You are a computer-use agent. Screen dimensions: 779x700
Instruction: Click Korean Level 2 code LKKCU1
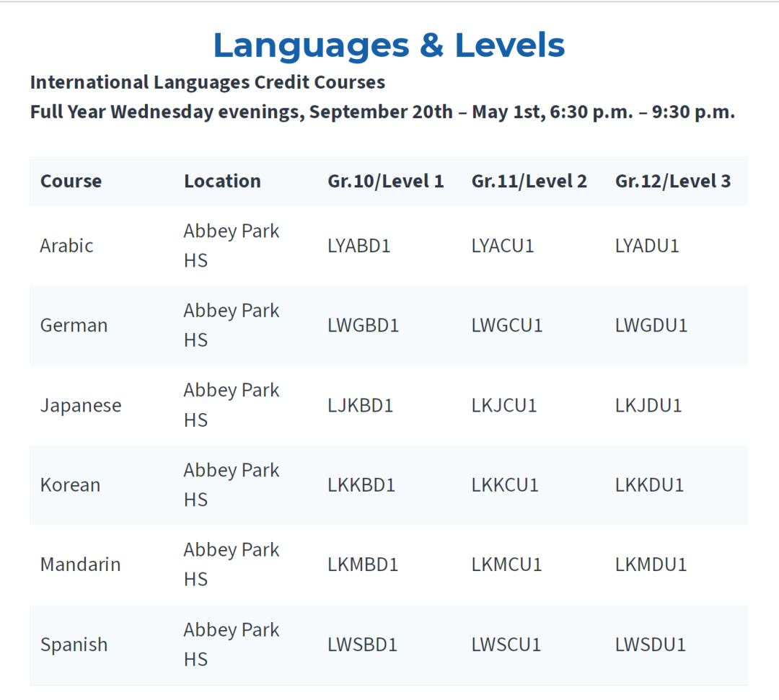click(505, 485)
